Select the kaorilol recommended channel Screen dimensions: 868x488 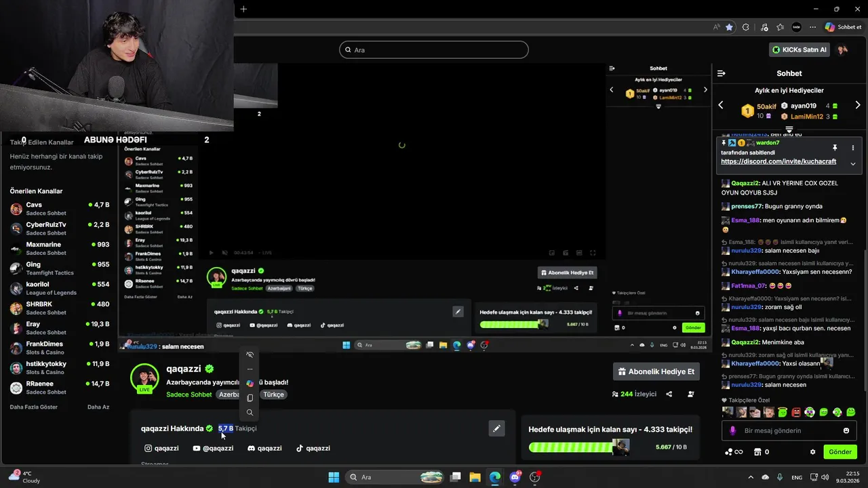60,288
